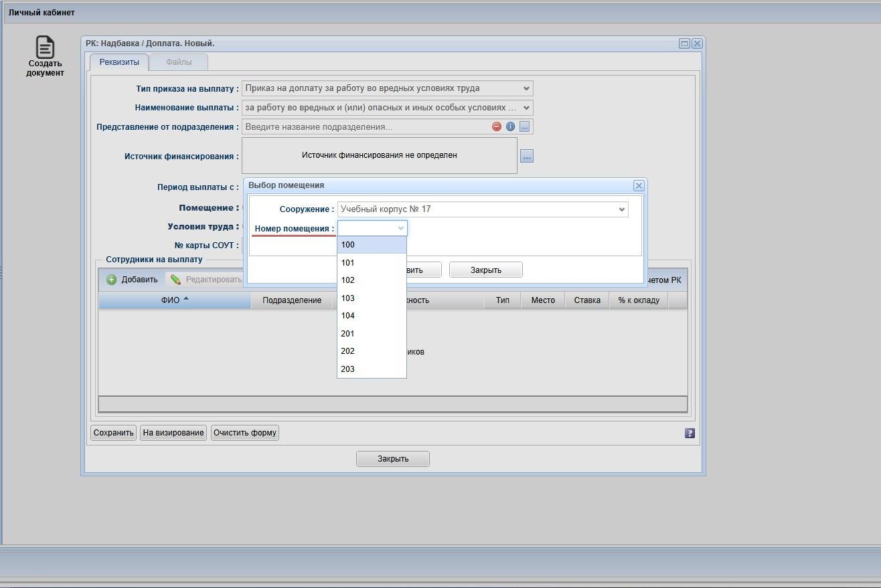Sort by the Тип column header
Image resolution: width=881 pixels, height=588 pixels.
point(503,300)
